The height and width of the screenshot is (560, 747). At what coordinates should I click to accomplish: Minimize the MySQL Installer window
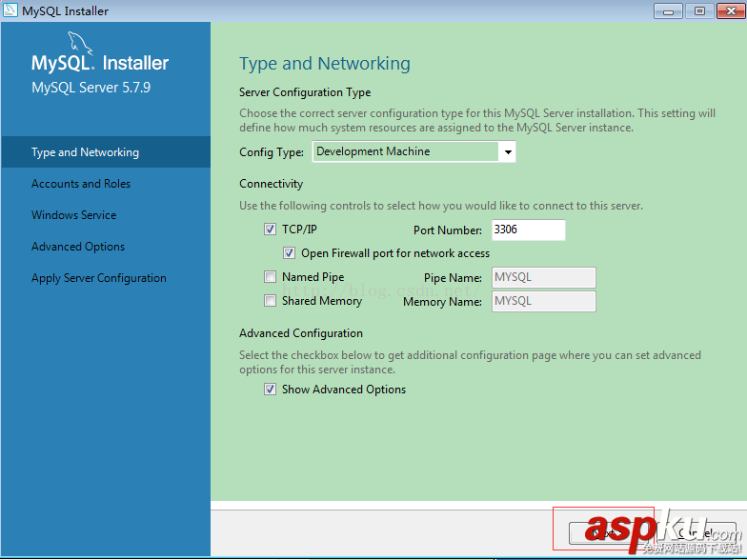point(668,11)
